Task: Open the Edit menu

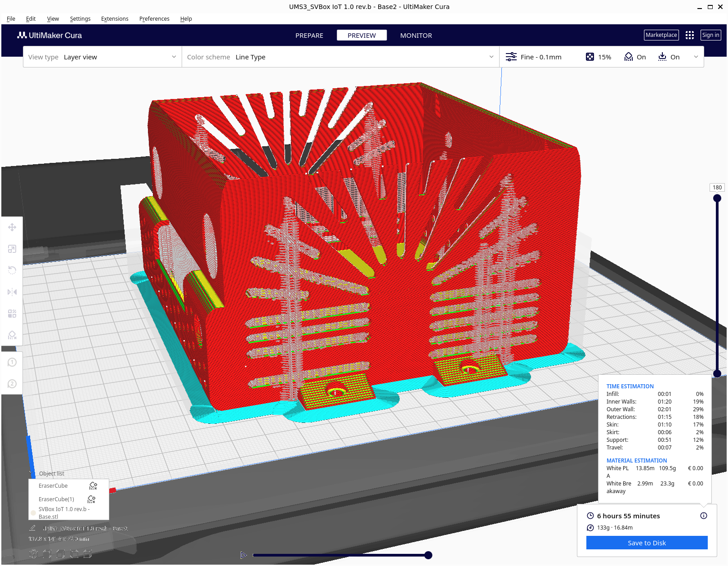Action: (x=31, y=19)
